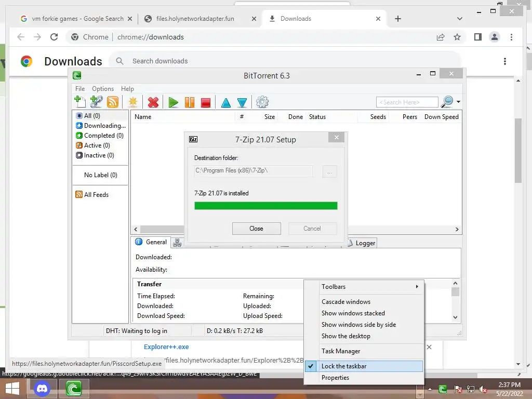The width and height of the screenshot is (532, 399).
Task: Move torrent down the queue
Action: (242, 102)
